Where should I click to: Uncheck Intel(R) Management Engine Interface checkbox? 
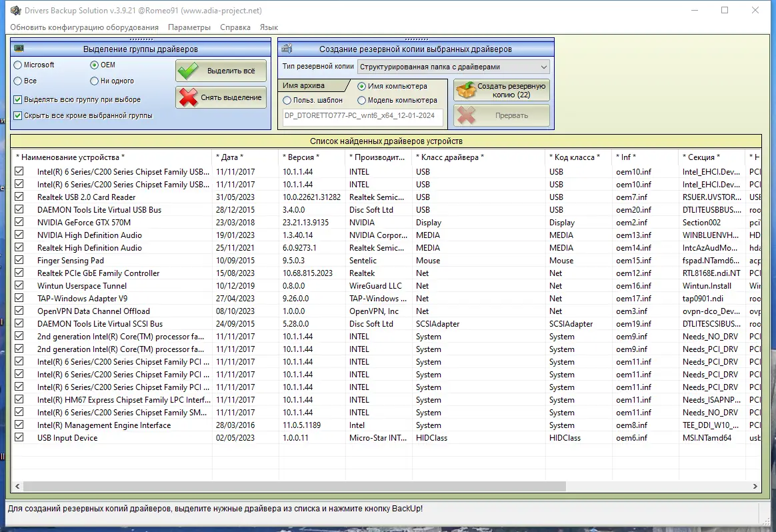coord(19,425)
